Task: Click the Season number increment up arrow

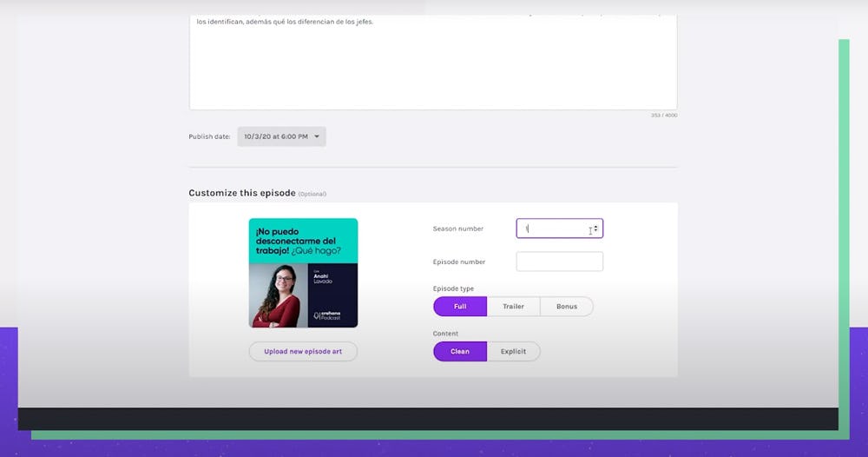Action: pyautogui.click(x=595, y=226)
